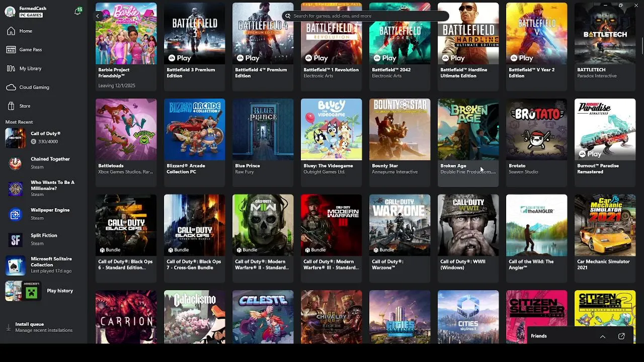Open Car Mechanic Simulator 2021 cover
This screenshot has width=644, height=362.
point(605,225)
